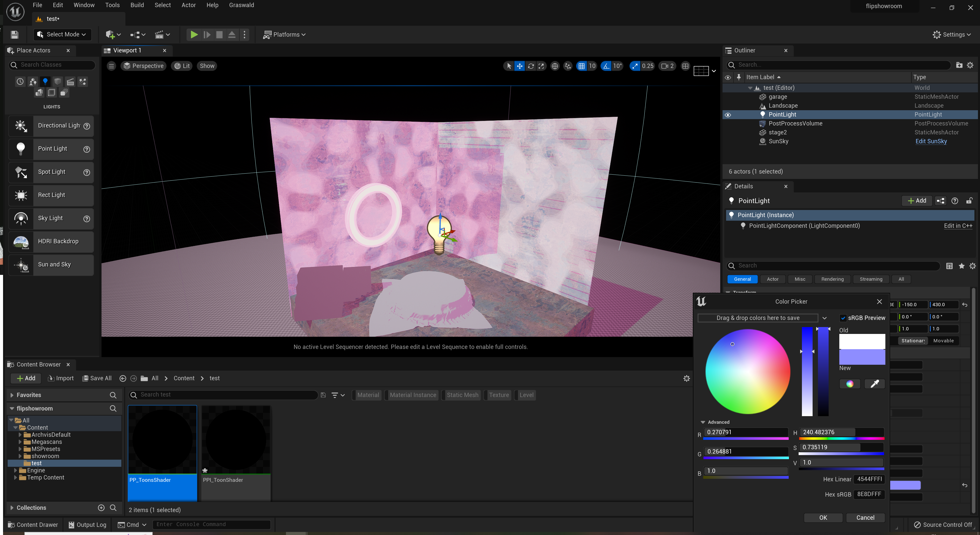The image size is (980, 535).
Task: Toggle sRGB Preview checkbox
Action: coord(843,318)
